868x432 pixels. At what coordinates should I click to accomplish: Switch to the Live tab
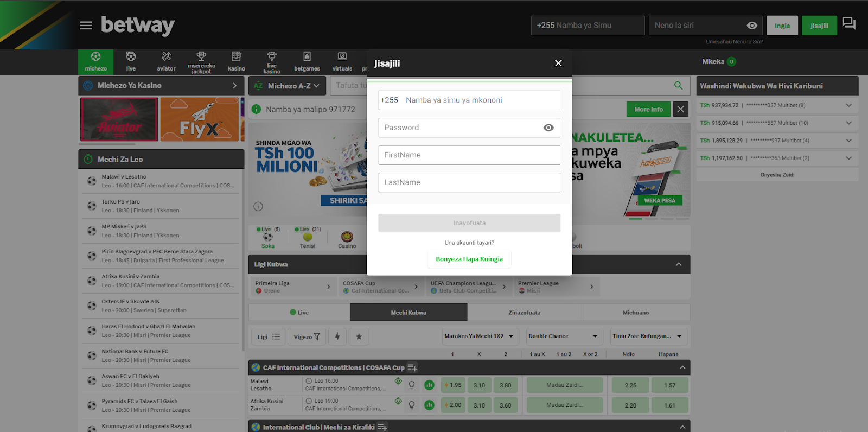tap(299, 313)
